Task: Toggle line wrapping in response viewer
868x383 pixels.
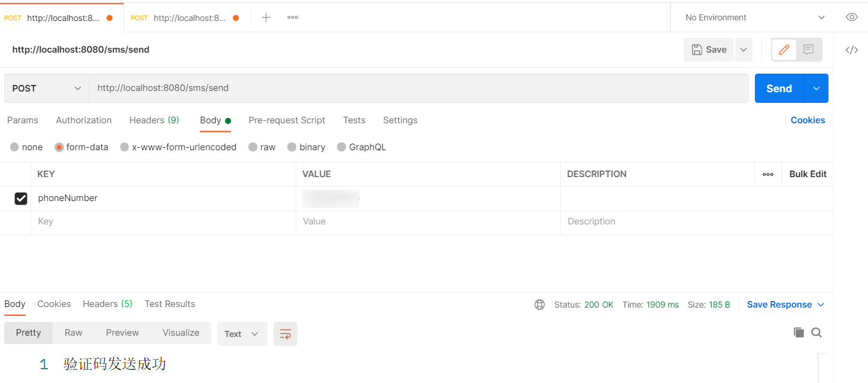Action: [285, 334]
